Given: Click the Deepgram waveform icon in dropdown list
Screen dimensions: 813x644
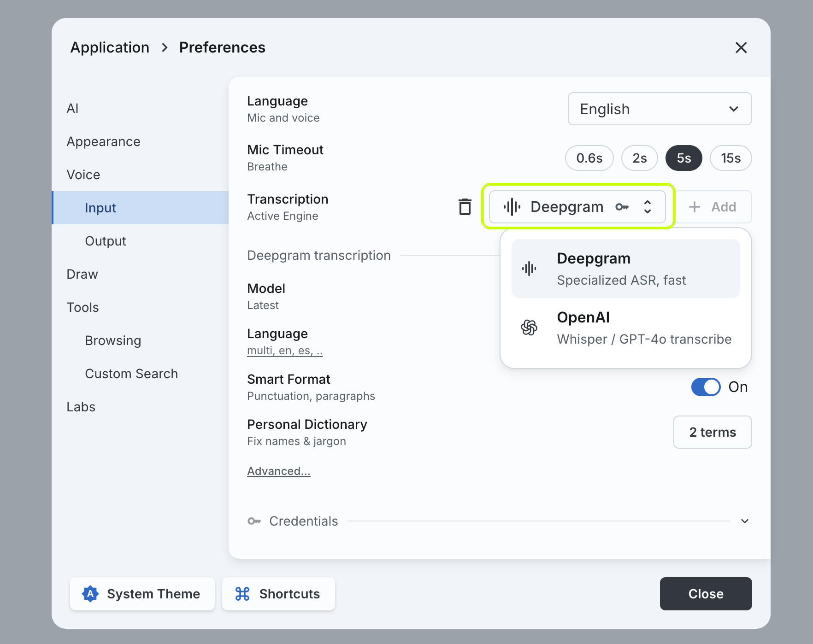Looking at the screenshot, I should click(x=529, y=269).
